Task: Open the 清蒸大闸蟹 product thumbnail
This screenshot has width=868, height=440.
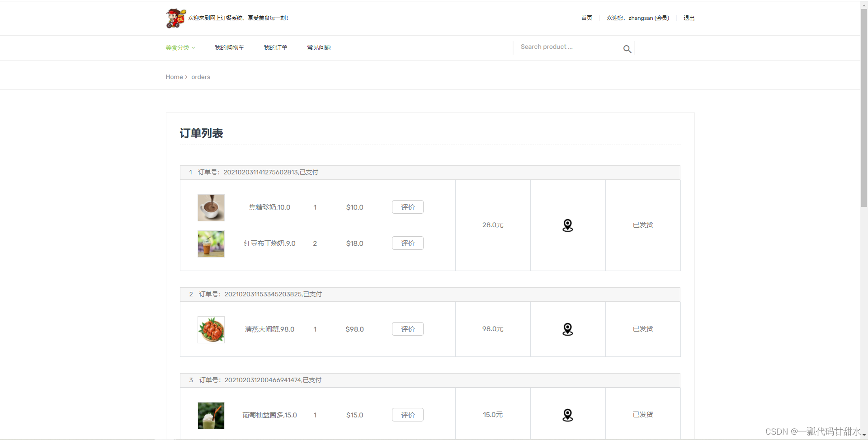Action: point(211,330)
